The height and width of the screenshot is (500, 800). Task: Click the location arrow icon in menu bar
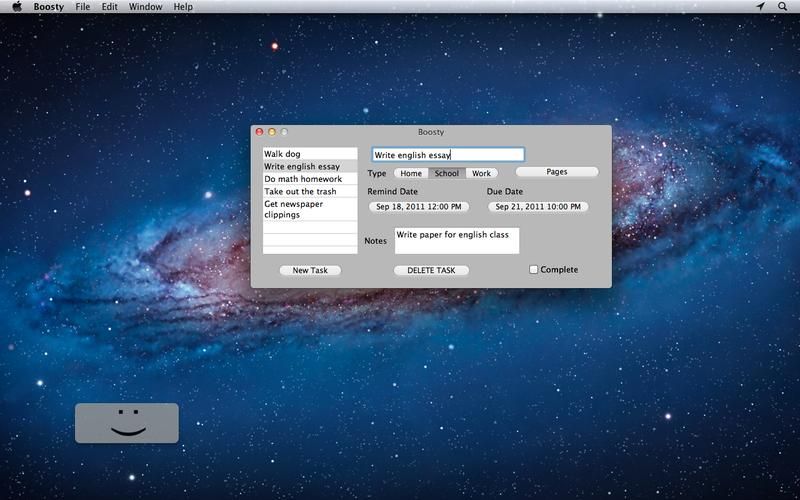(760, 7)
